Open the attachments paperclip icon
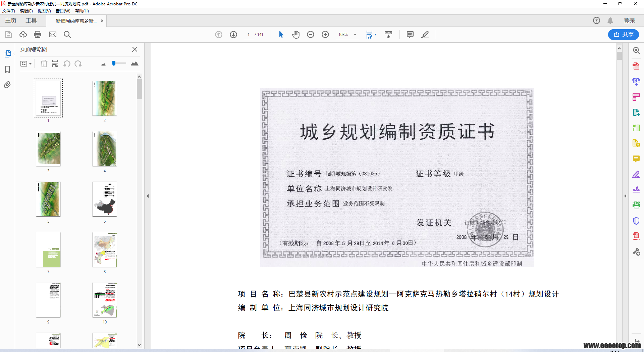Viewport: 644px width, 352px height. [7, 85]
